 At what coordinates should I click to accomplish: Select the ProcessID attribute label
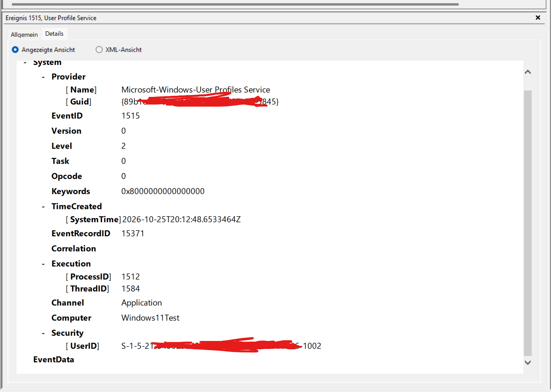coord(88,277)
